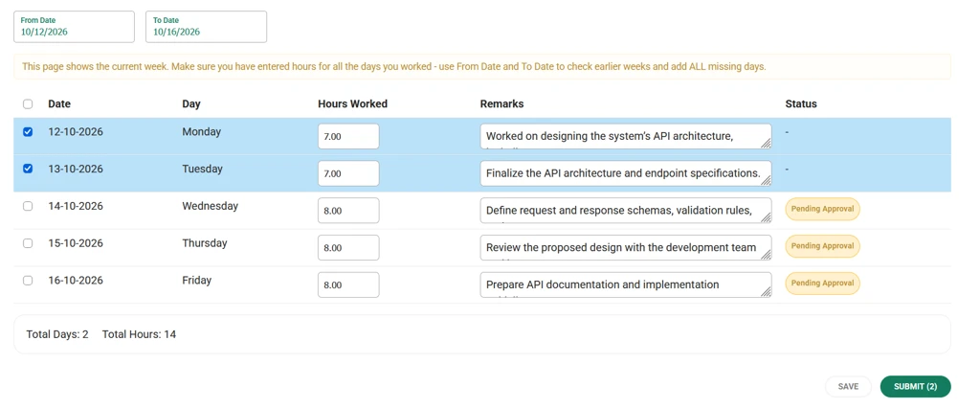Edit Wednesday remarks 'Define request and response schemas'
This screenshot has height=409, width=980.
[626, 211]
